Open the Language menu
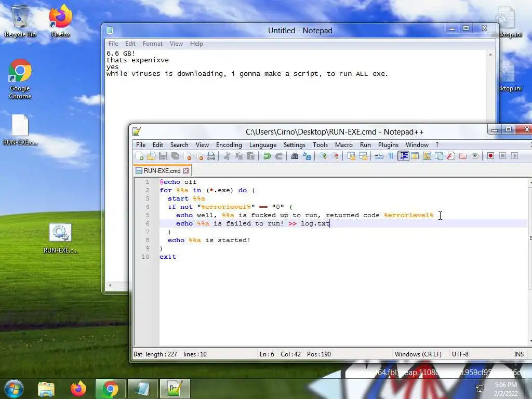Image resolution: width=532 pixels, height=399 pixels. (263, 145)
